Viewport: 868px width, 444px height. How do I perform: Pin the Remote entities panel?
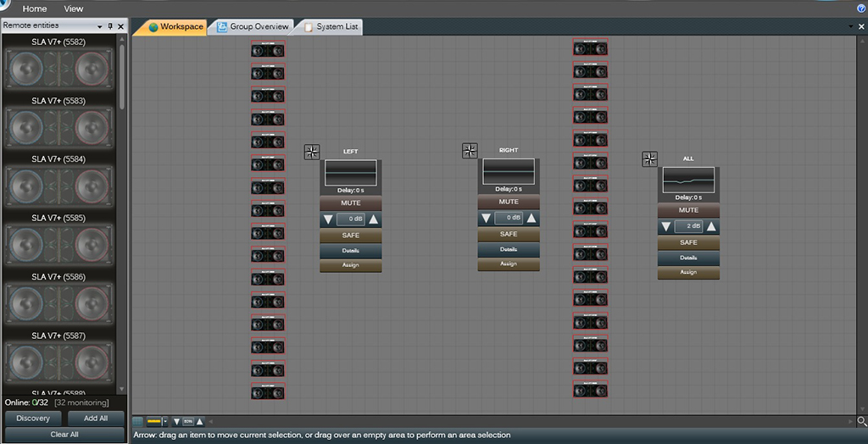[110, 27]
